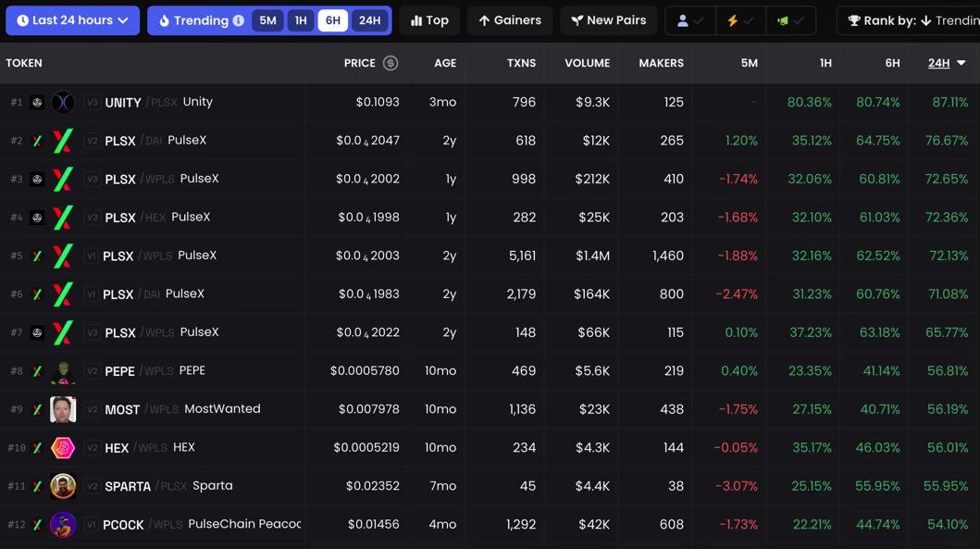This screenshot has height=549, width=980.
Task: Toggle the megaphone ads filter
Action: pyautogui.click(x=790, y=20)
